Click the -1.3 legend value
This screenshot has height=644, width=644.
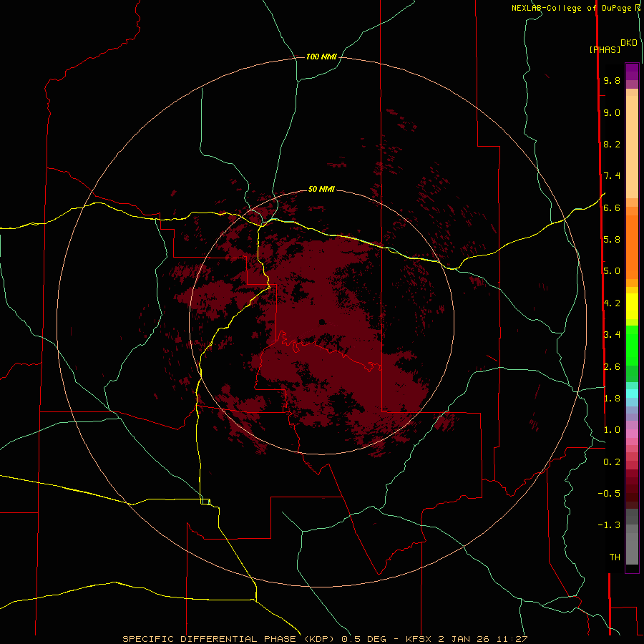(x=609, y=526)
